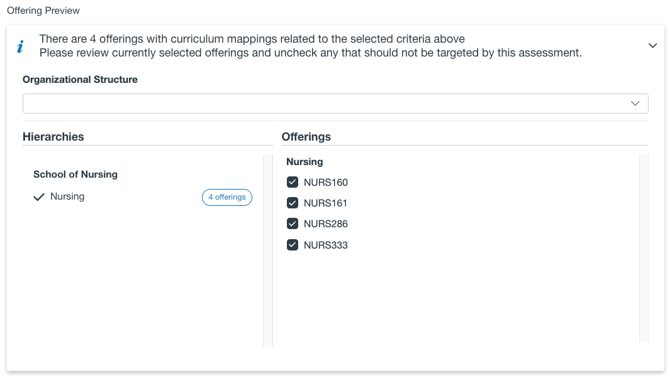Click the Hierarchies panel scrollbar
Viewport: 670px width, 376px height.
coord(268,250)
